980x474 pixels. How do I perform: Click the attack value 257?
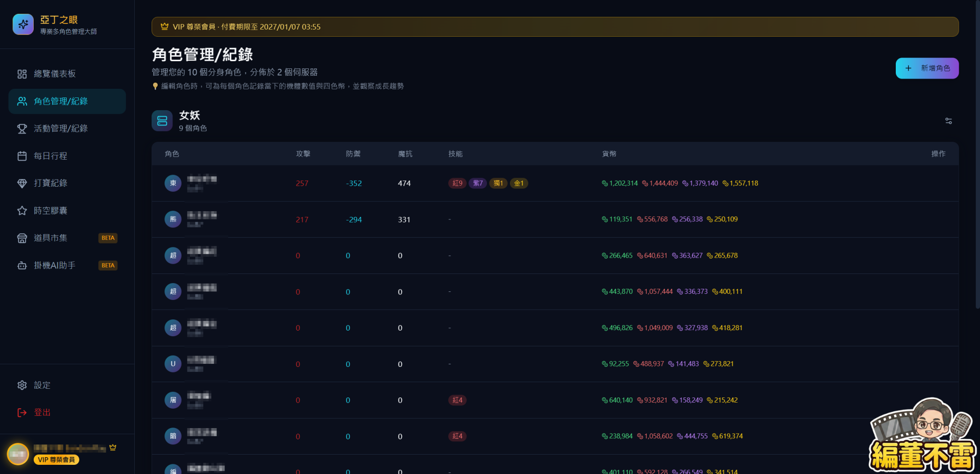point(302,183)
